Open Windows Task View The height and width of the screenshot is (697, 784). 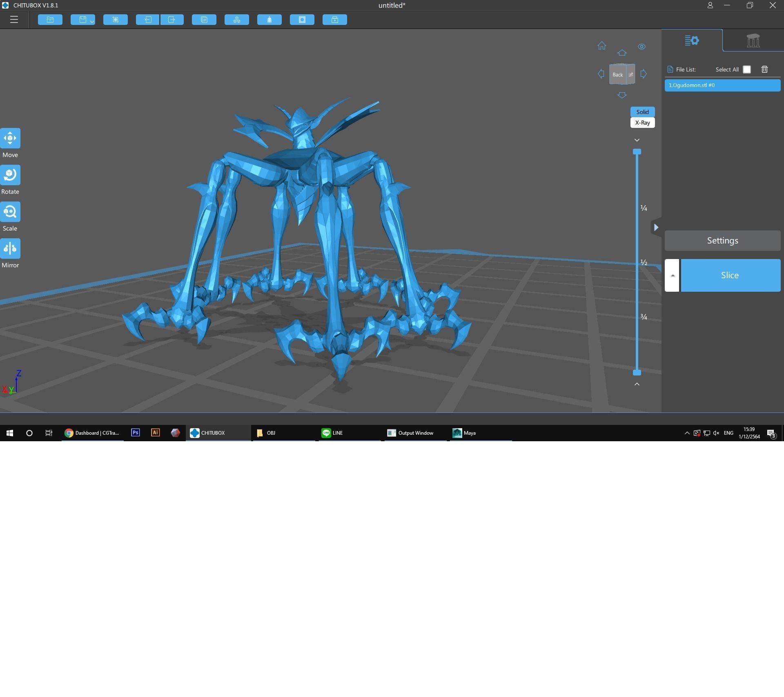pyautogui.click(x=49, y=433)
